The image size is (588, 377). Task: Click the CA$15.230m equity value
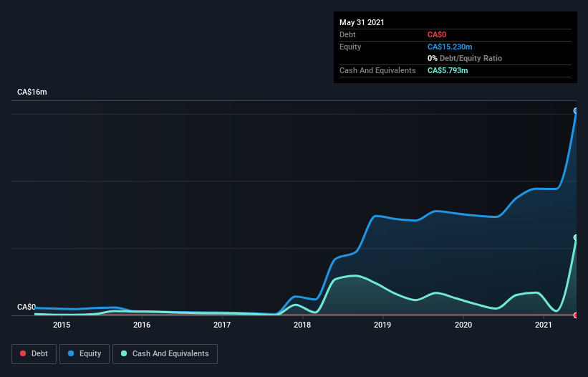pyautogui.click(x=450, y=47)
